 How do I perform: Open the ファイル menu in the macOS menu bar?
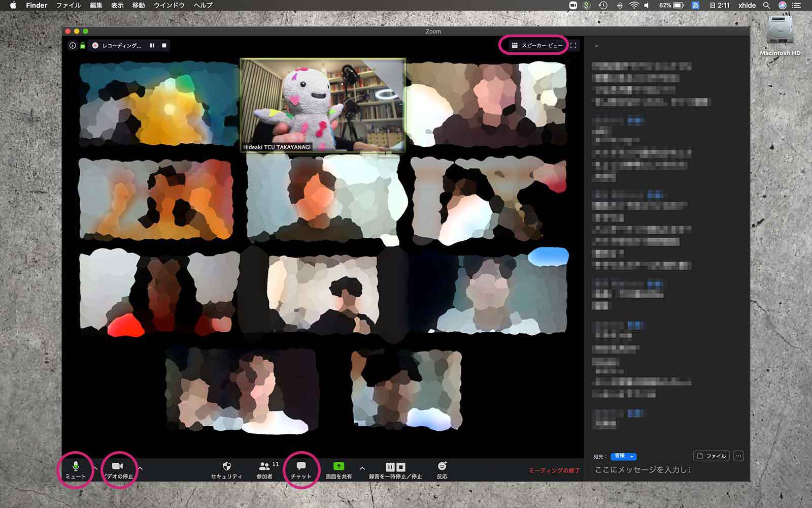(x=68, y=5)
